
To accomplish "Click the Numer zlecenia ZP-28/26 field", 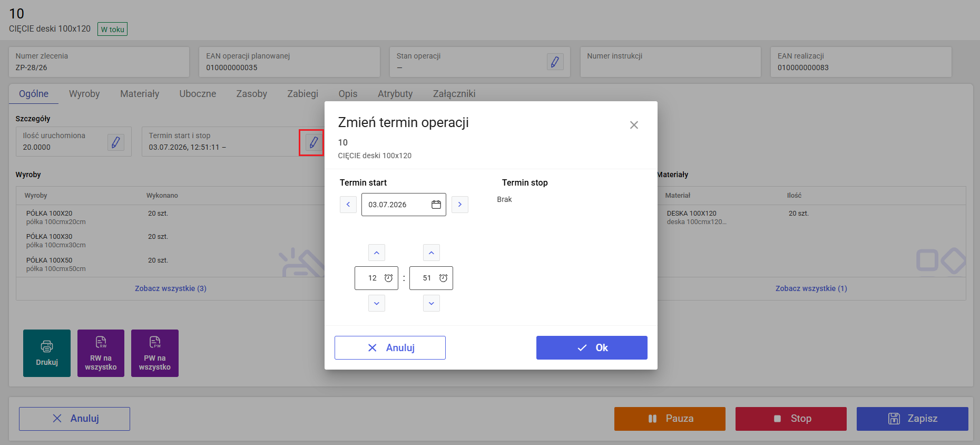I will point(99,62).
